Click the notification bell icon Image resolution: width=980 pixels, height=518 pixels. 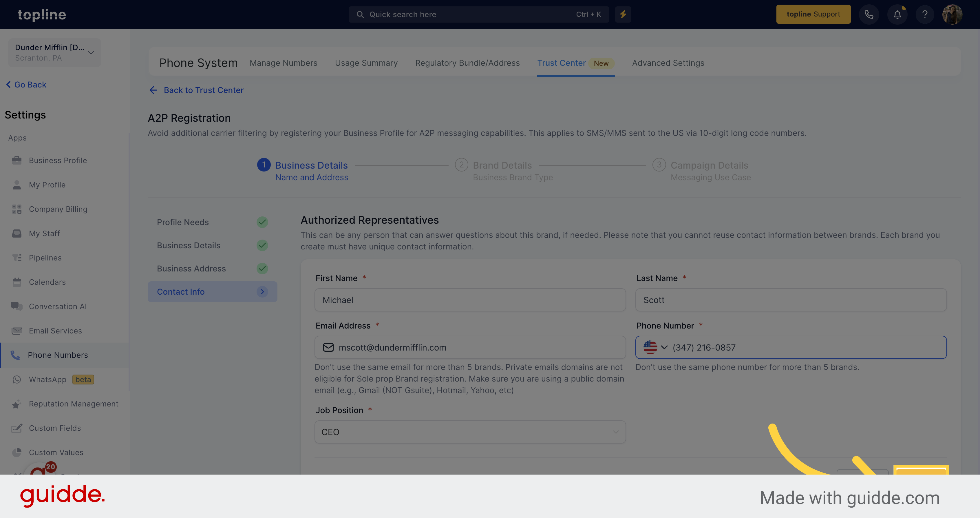tap(897, 14)
